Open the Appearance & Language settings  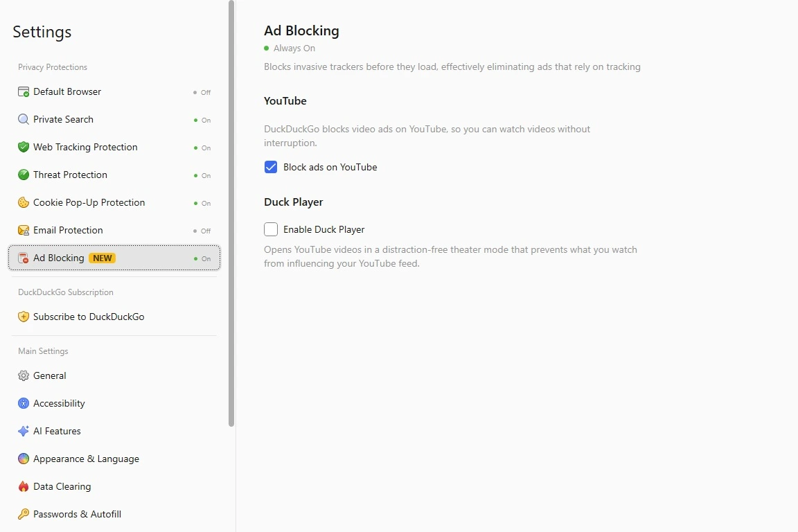pyautogui.click(x=114, y=459)
